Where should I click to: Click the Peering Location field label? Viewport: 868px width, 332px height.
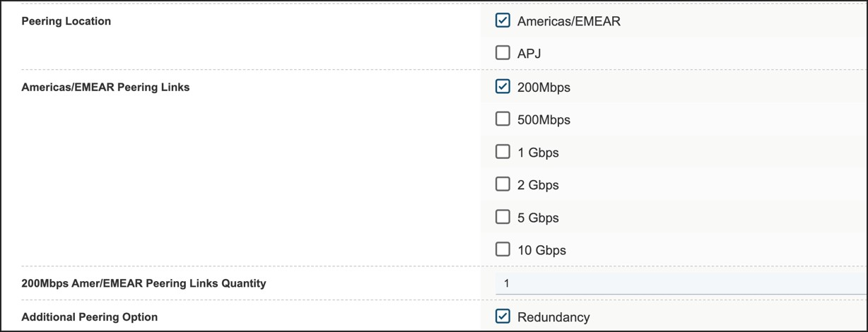pyautogui.click(x=66, y=21)
